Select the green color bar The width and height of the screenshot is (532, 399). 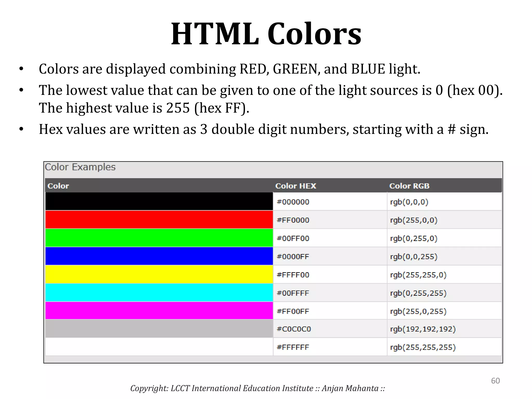coord(159,238)
